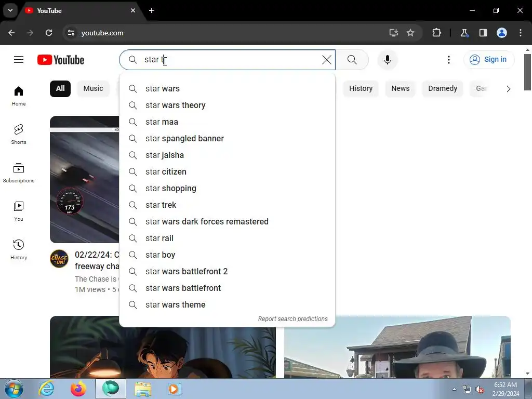Open the tab search dropdown arrow
Viewport: 532px width, 399px height.
tap(10, 10)
